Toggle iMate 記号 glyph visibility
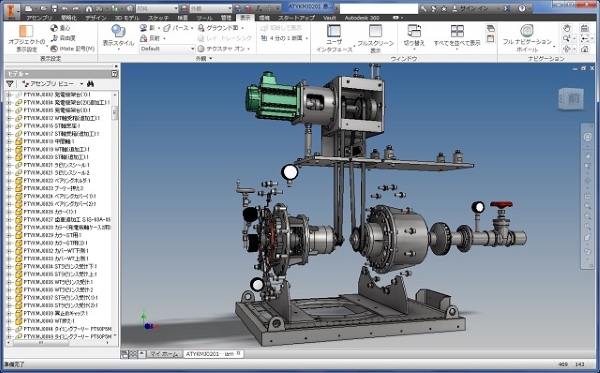 coord(72,49)
